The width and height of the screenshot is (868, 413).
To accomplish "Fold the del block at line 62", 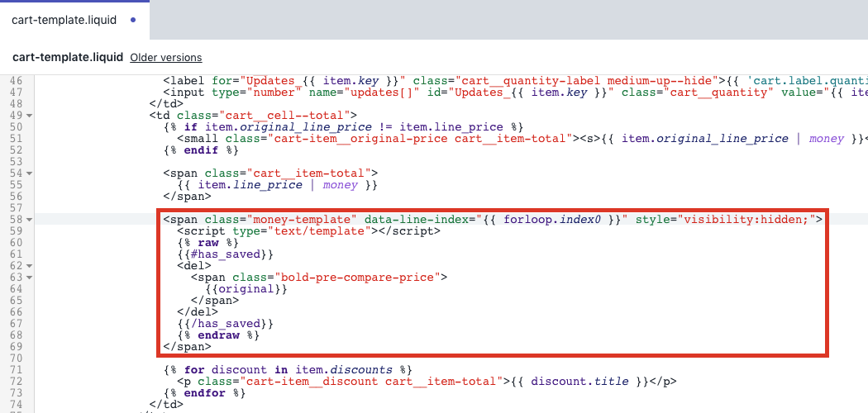I will (x=30, y=266).
